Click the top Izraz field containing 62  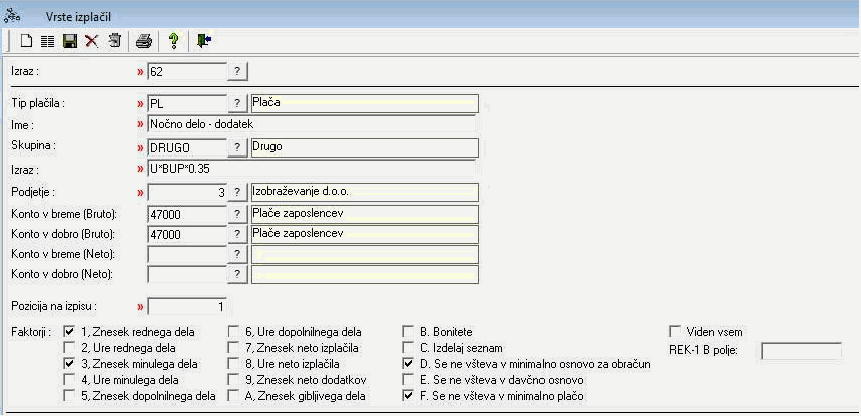[187, 71]
